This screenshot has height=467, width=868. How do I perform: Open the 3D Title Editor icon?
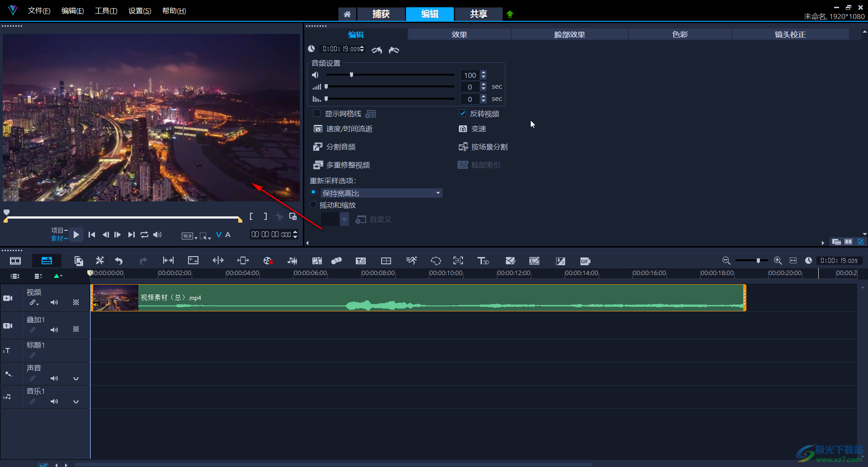pos(483,261)
